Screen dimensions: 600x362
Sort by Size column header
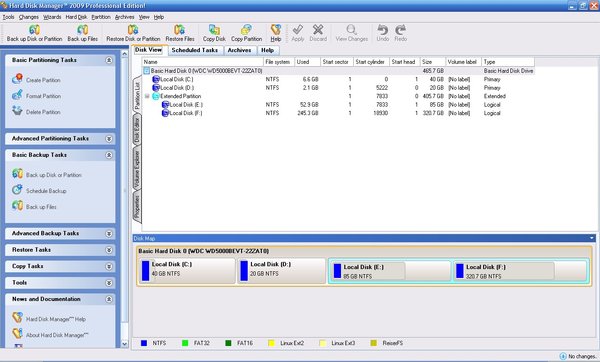(x=432, y=62)
